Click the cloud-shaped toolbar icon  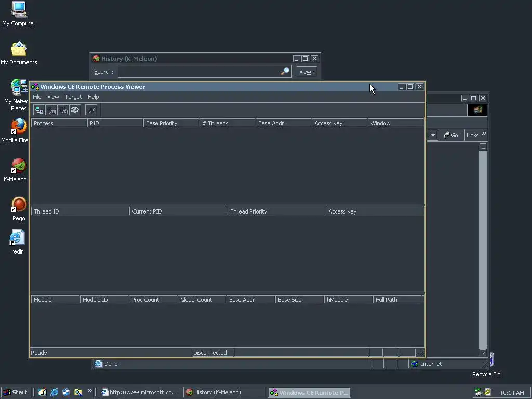(75, 110)
